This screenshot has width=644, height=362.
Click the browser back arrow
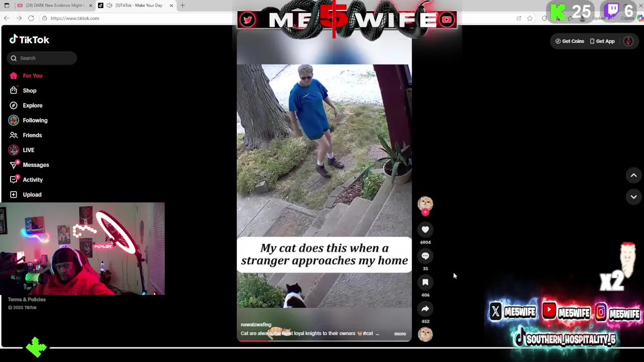(x=7, y=18)
